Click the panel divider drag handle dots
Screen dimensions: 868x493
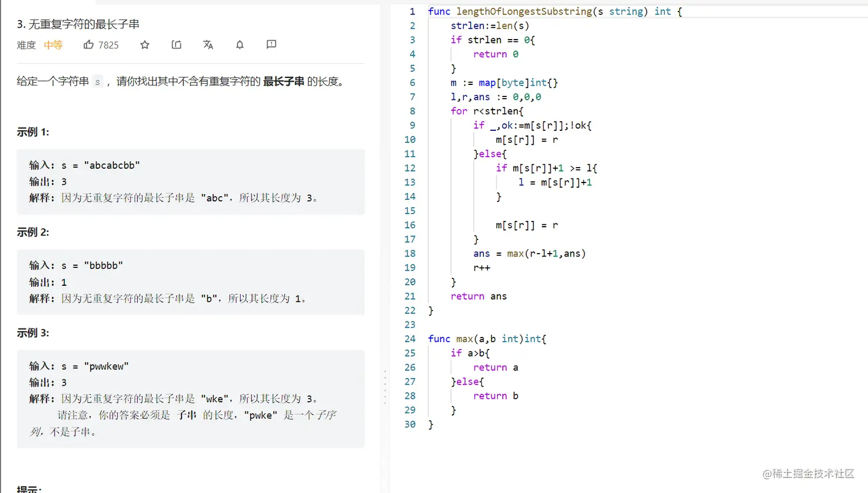[385, 387]
